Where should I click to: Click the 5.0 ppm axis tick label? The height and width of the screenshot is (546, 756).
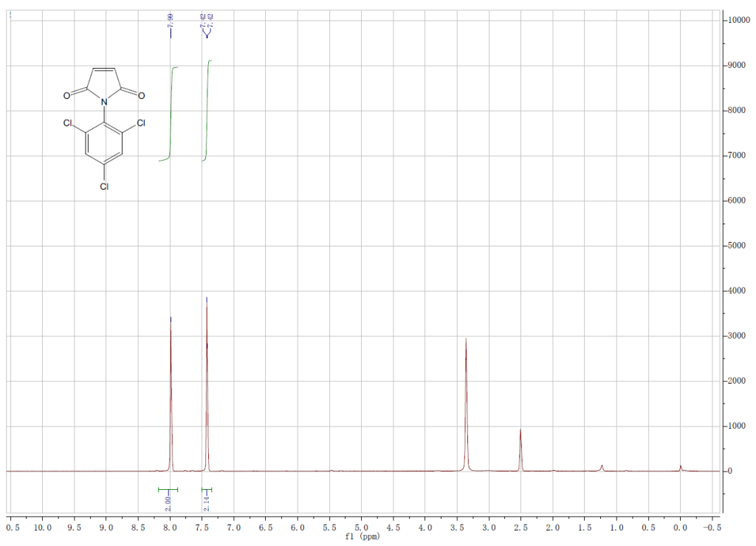click(361, 528)
